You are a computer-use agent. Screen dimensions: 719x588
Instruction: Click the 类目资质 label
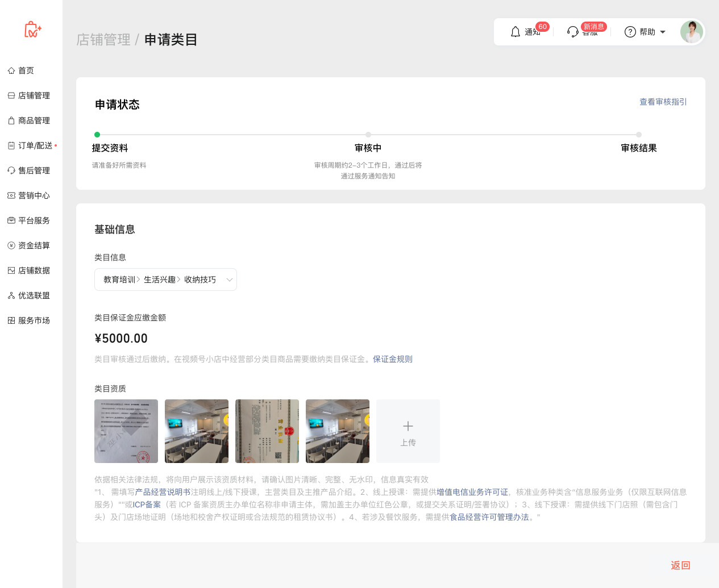110,389
